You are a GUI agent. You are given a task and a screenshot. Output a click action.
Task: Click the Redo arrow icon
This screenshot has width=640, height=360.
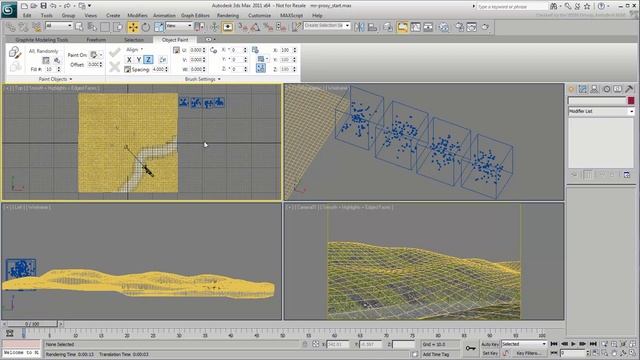[67, 6]
